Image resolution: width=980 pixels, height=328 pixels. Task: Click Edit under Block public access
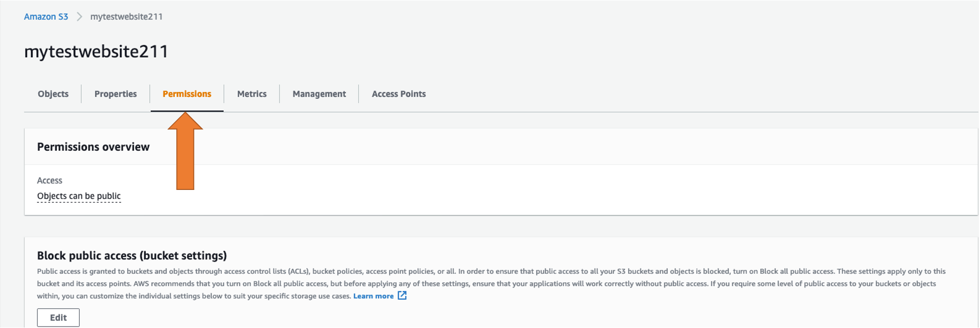tap(58, 318)
